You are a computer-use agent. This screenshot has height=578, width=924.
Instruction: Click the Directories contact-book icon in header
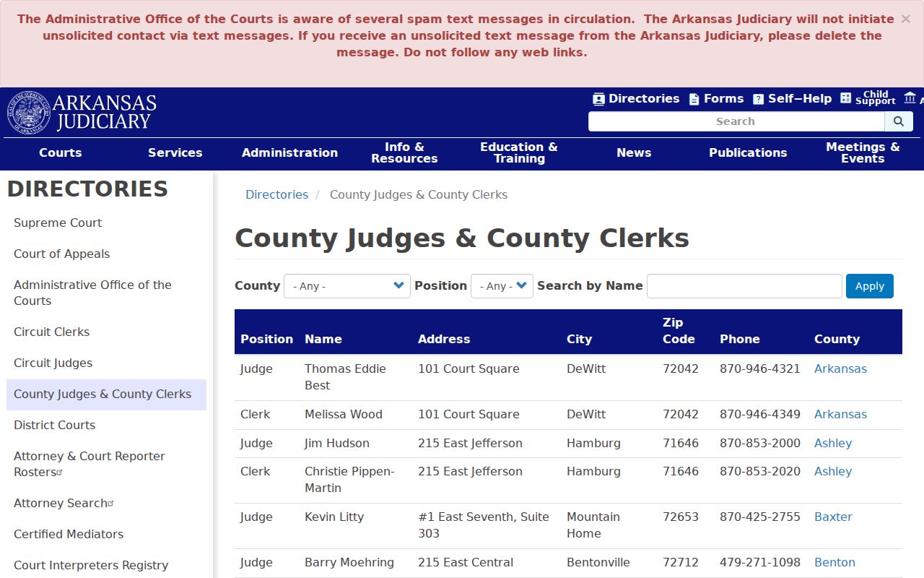point(598,99)
